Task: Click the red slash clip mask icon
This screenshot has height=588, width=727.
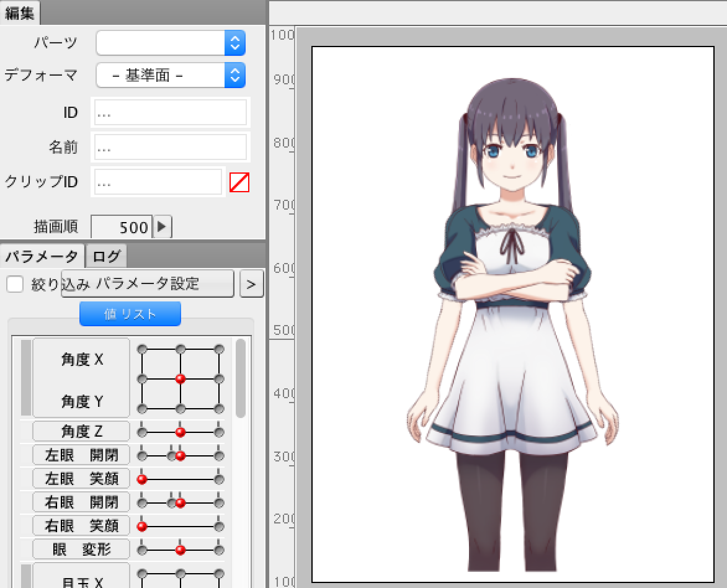Action: pos(239,182)
